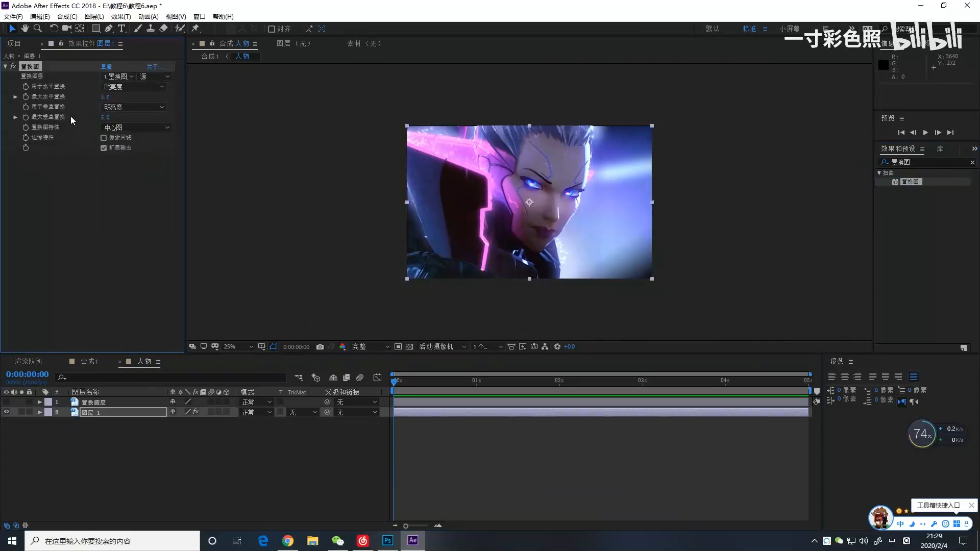Viewport: 980px width, 551px height.
Task: Switch to the 合成1 timeline tab
Action: [x=89, y=361]
